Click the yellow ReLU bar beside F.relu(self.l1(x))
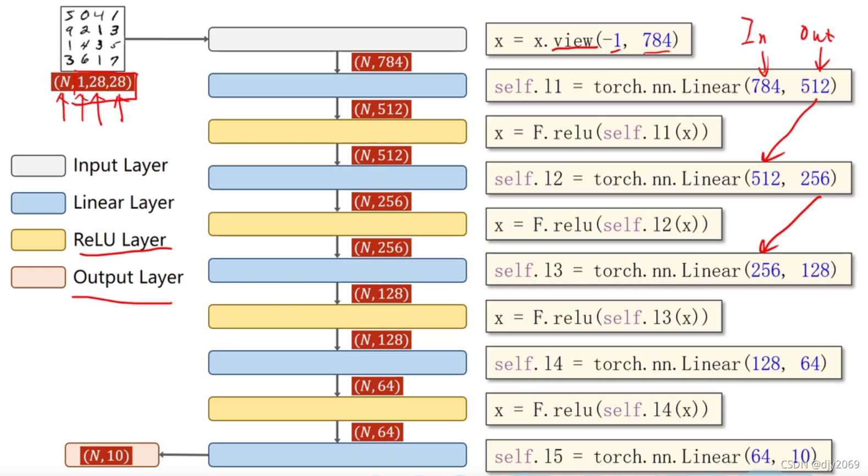This screenshot has height=476, width=868. coord(337,132)
